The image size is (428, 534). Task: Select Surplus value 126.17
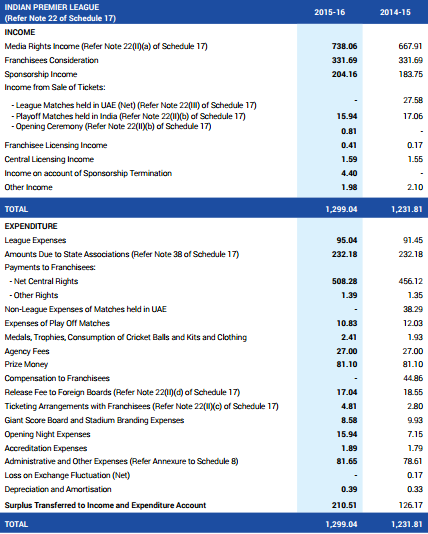pos(410,505)
